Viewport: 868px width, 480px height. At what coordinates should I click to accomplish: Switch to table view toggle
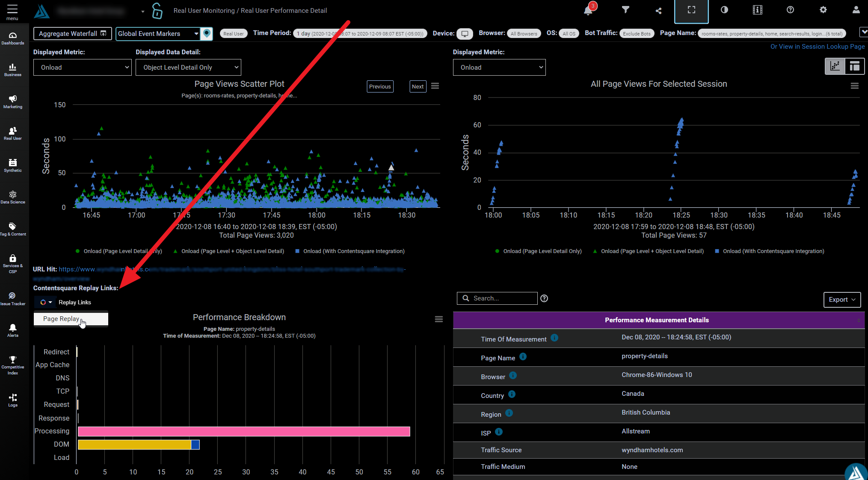pyautogui.click(x=854, y=66)
